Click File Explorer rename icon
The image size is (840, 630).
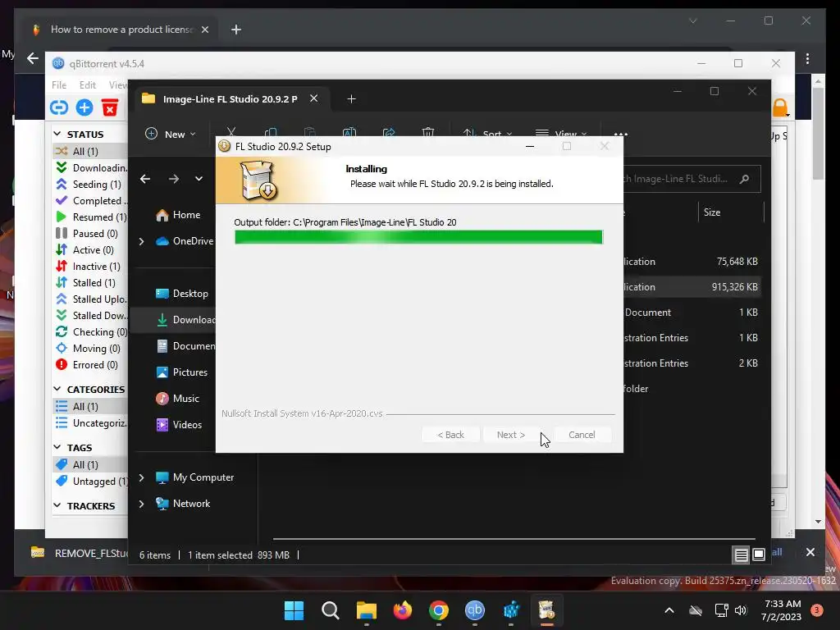(349, 132)
